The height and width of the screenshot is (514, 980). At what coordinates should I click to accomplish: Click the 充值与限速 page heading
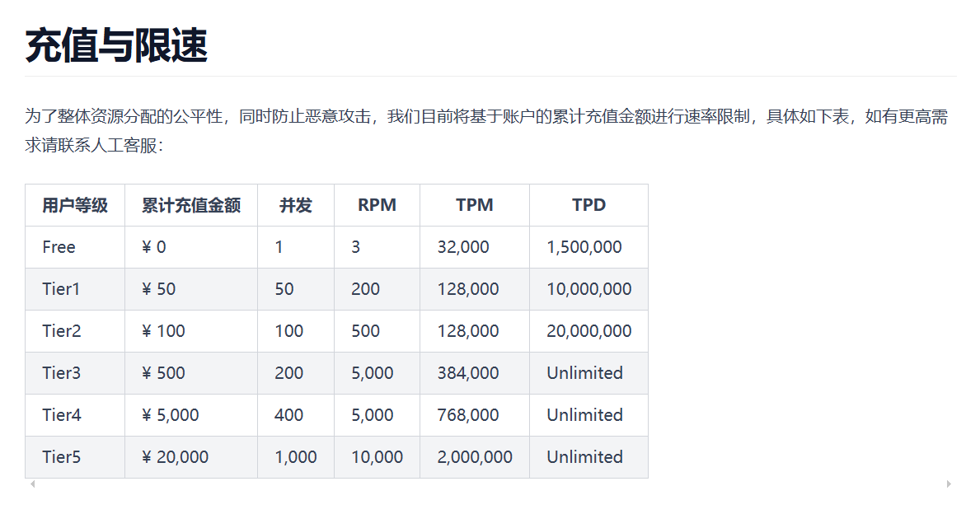[116, 45]
